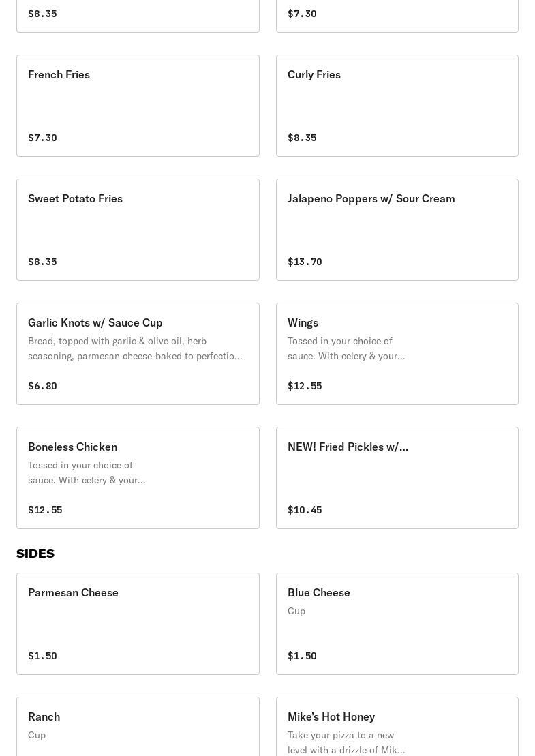Select the Curly Fries item card
This screenshot has width=535, height=756.
[x=397, y=106]
